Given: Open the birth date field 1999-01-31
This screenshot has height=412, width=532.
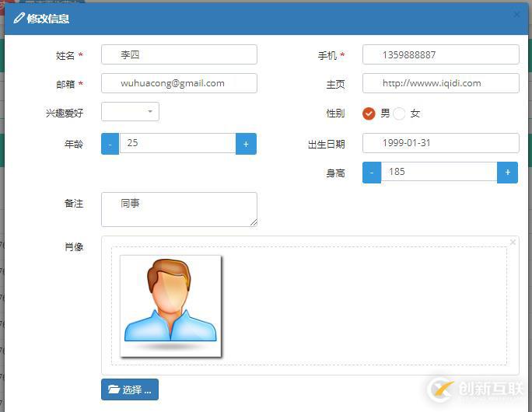Looking at the screenshot, I should pyautogui.click(x=440, y=143).
